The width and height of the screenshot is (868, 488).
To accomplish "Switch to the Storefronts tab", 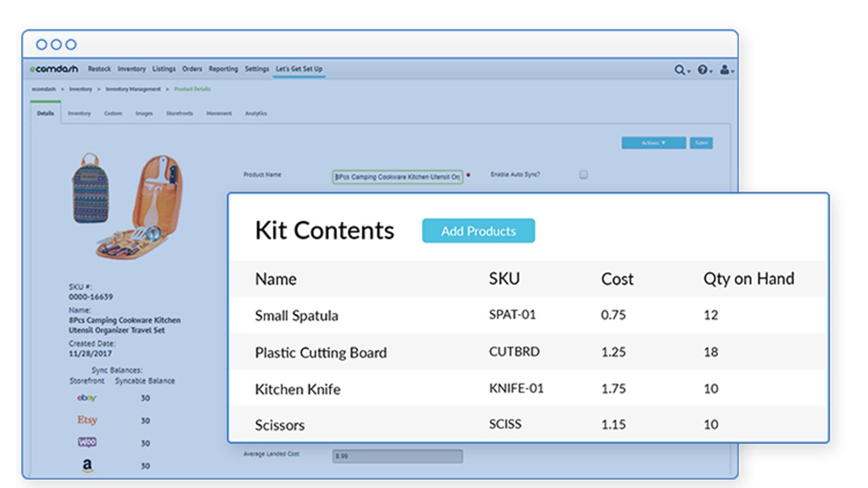I will pyautogui.click(x=179, y=113).
